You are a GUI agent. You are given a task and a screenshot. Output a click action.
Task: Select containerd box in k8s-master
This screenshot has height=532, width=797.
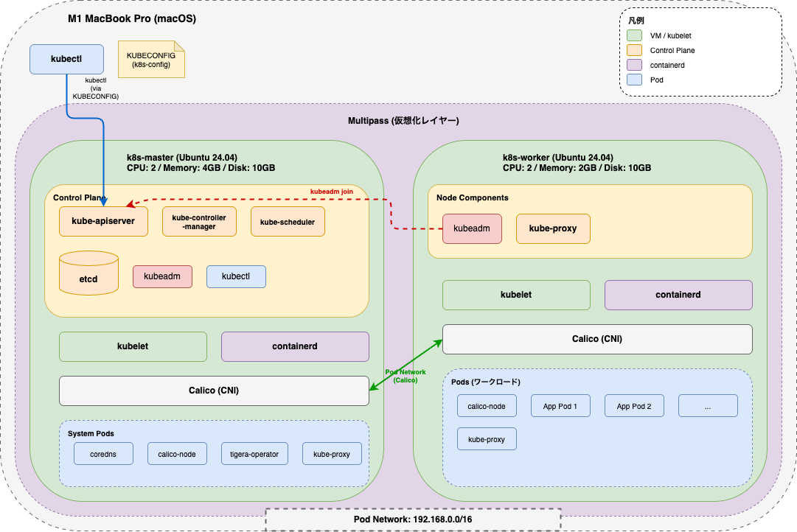(x=295, y=346)
